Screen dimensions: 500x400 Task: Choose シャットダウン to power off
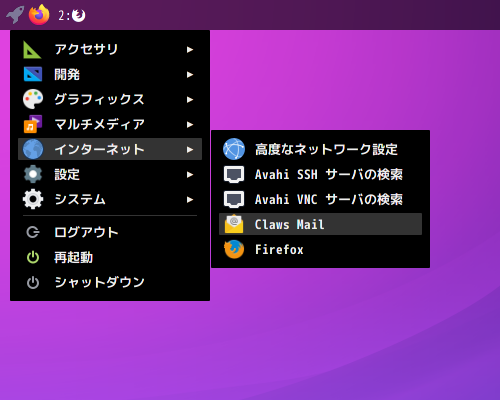110,282
